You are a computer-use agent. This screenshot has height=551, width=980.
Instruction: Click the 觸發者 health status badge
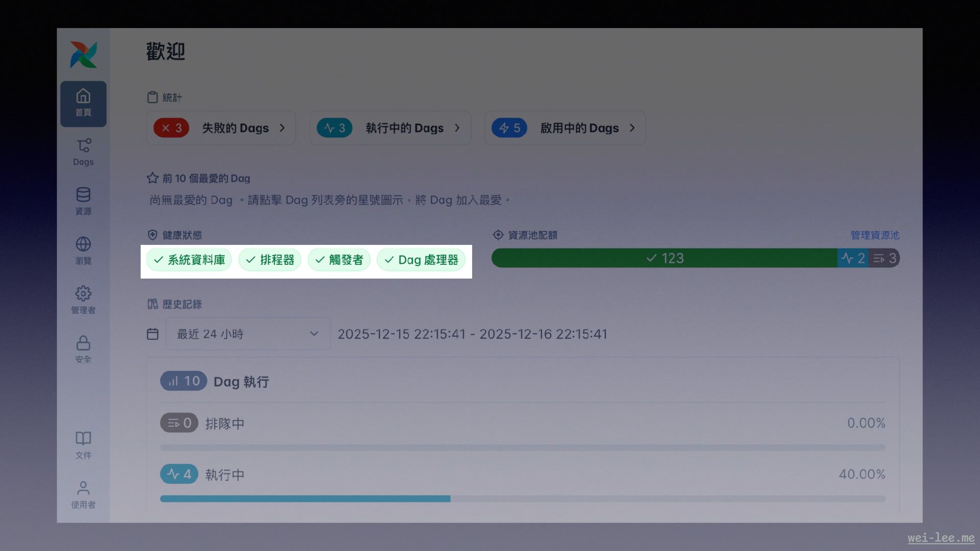coord(339,260)
